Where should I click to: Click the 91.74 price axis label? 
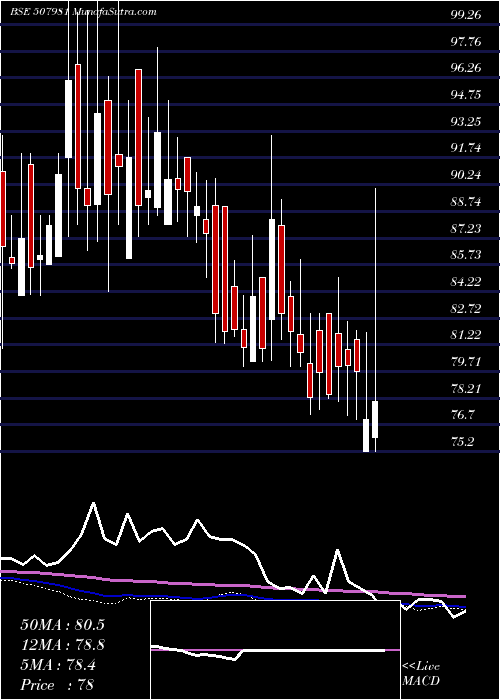tap(466, 148)
